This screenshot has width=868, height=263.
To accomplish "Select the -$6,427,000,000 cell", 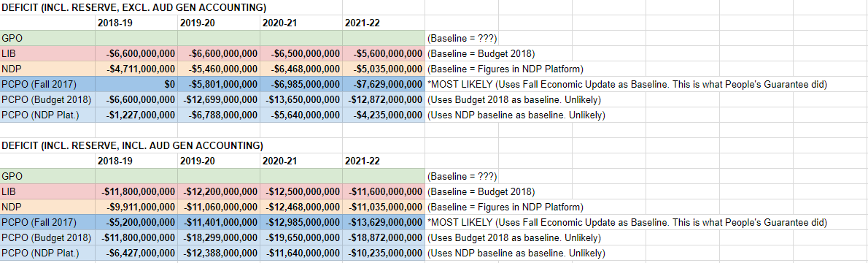I will (x=136, y=254).
